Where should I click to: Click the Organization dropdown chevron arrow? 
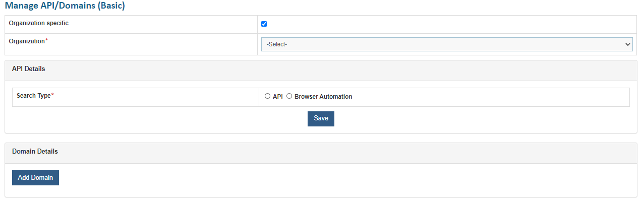point(627,44)
